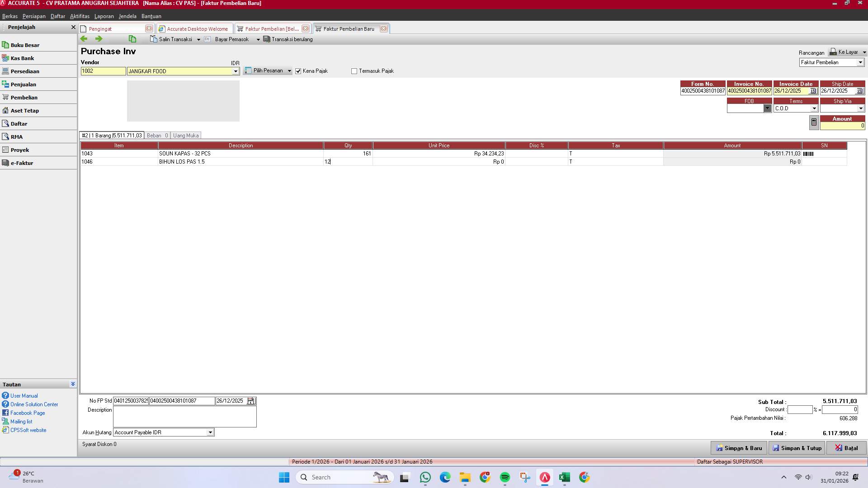The height and width of the screenshot is (488, 868).
Task: Click the Salin Transaksi copy icon
Action: 153,39
